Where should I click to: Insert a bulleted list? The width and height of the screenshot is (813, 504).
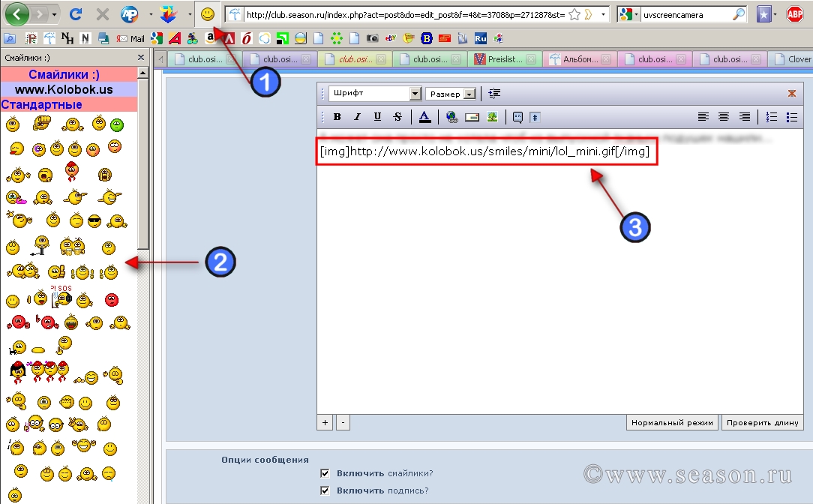tap(792, 117)
